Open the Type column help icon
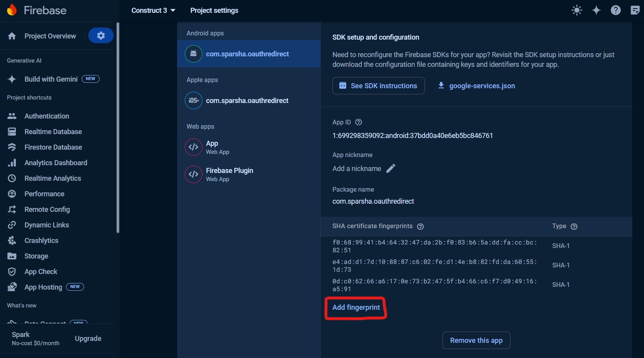The width and height of the screenshot is (644, 358). click(574, 227)
